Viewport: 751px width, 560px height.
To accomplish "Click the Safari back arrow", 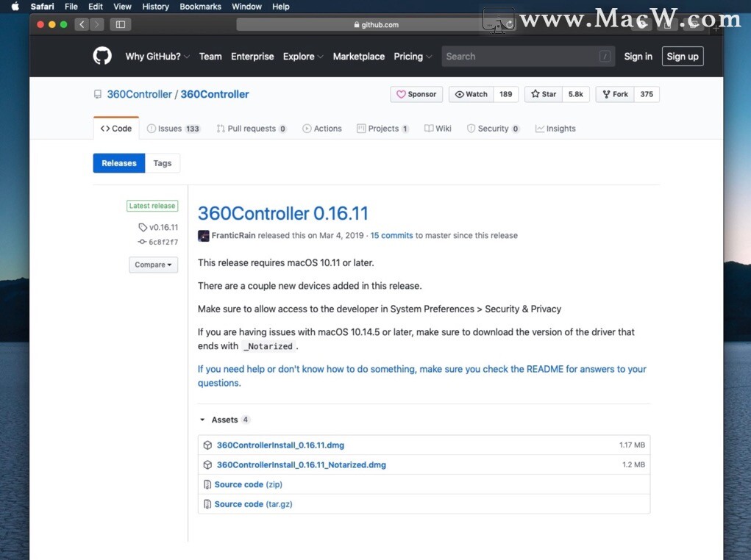I will point(82,24).
